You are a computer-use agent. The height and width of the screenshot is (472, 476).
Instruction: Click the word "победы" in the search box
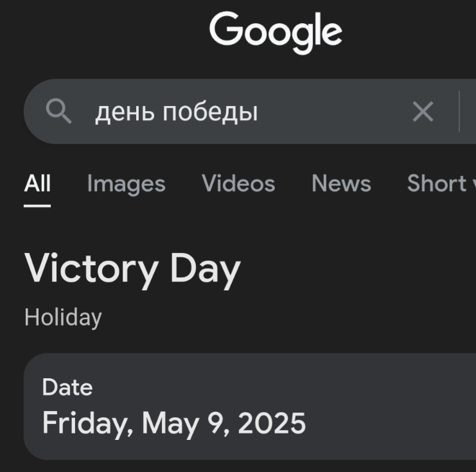point(210,112)
